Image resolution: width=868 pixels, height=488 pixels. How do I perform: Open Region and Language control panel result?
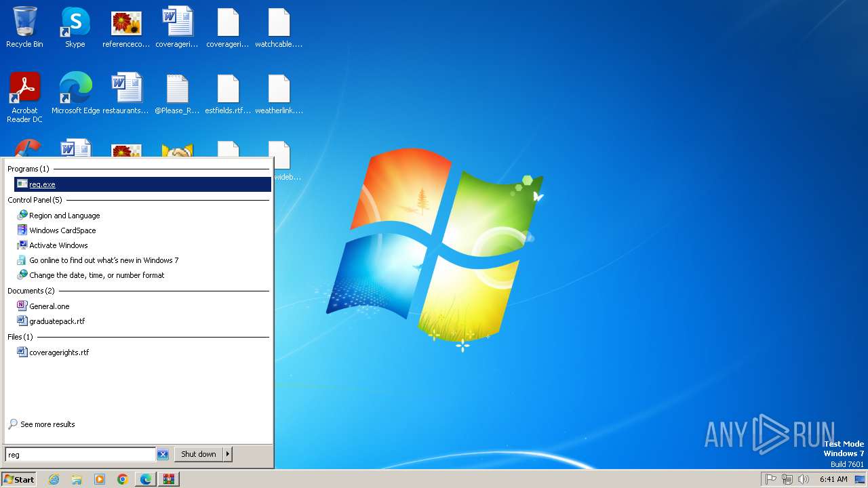[x=64, y=216]
